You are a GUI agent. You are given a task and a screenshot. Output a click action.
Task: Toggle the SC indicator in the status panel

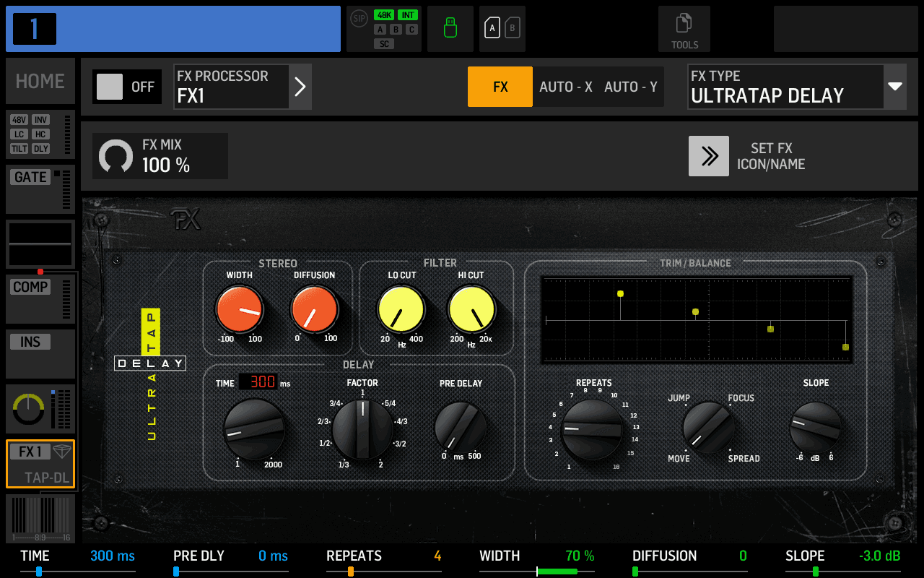[384, 44]
